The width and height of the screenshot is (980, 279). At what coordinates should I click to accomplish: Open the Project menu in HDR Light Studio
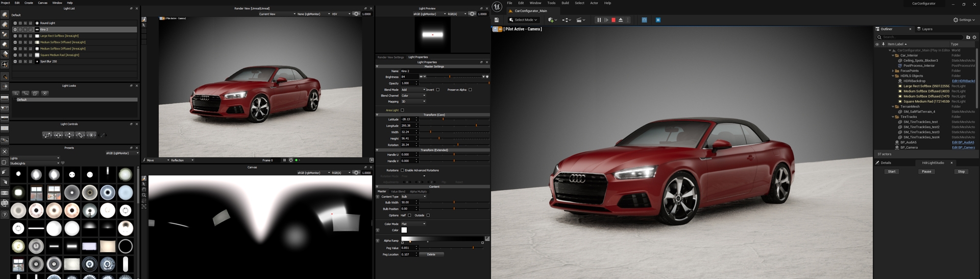[x=6, y=3]
